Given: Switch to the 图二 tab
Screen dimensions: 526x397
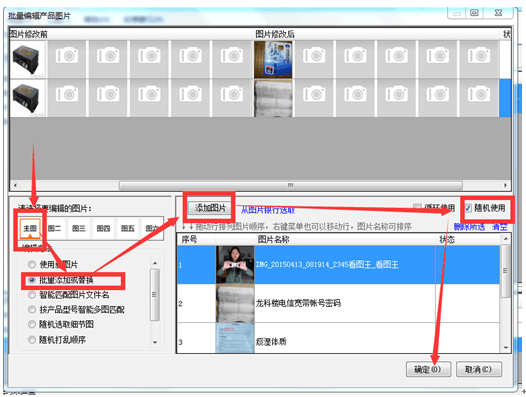Looking at the screenshot, I should (54, 229).
